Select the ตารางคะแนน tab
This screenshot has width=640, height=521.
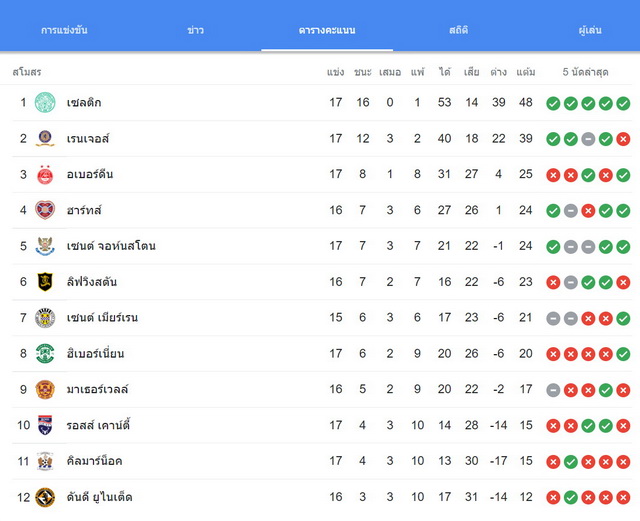[327, 30]
